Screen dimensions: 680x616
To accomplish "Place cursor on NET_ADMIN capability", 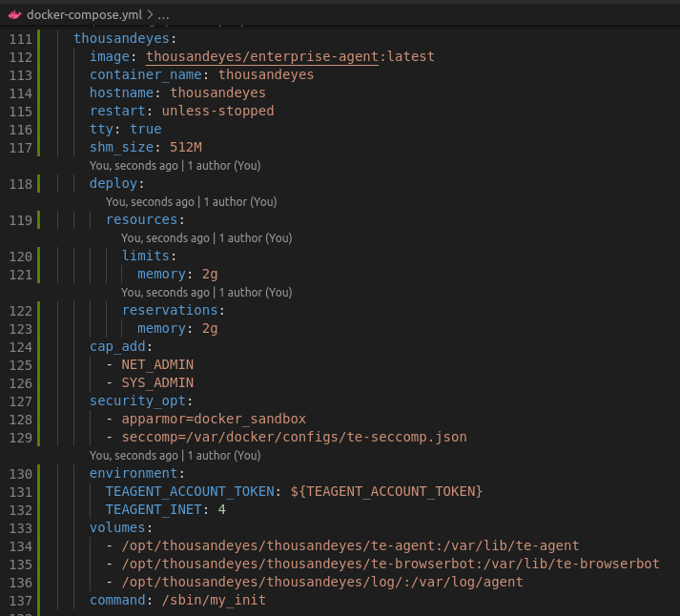I will [157, 365].
